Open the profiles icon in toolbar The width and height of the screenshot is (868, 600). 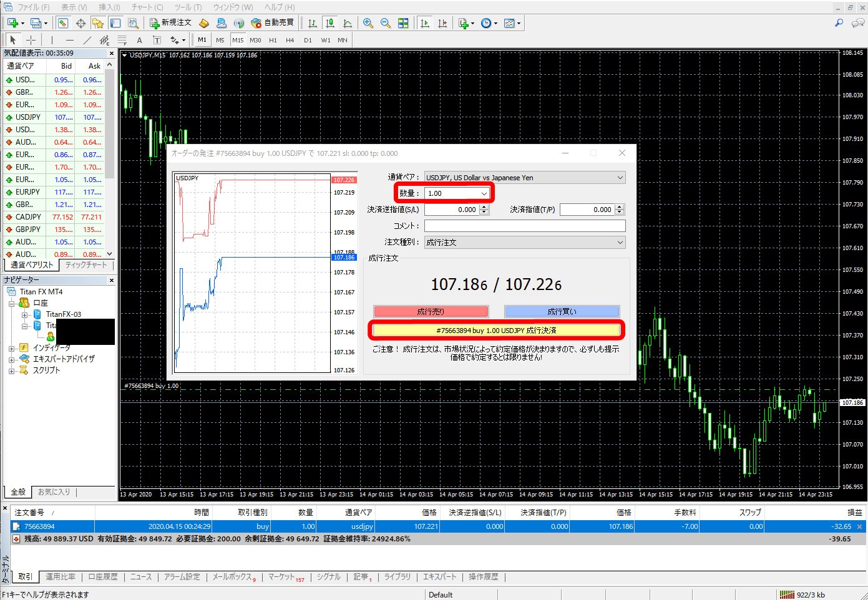(x=36, y=23)
